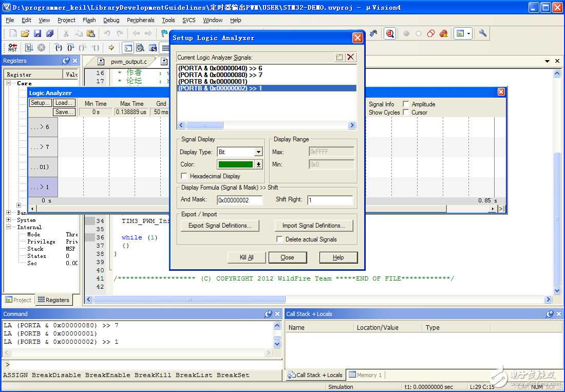Open the Flash menu
Image resolution: width=565 pixels, height=392 pixels.
click(x=89, y=20)
